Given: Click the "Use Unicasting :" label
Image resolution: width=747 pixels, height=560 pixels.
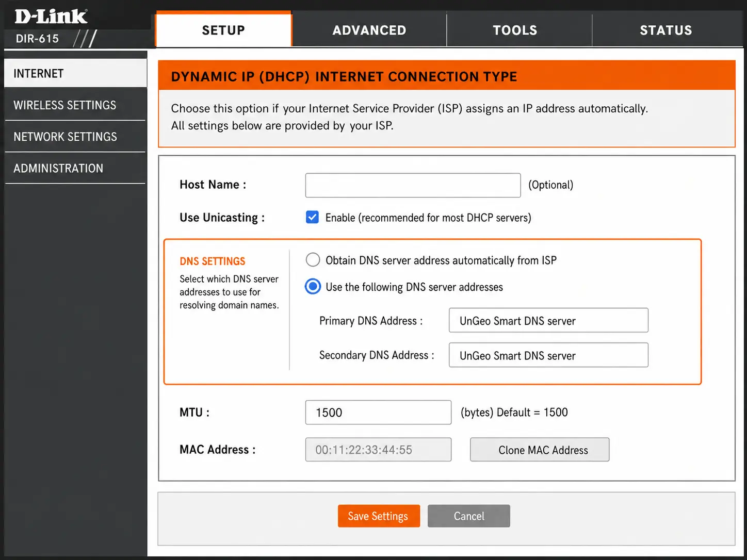Looking at the screenshot, I should pos(222,218).
